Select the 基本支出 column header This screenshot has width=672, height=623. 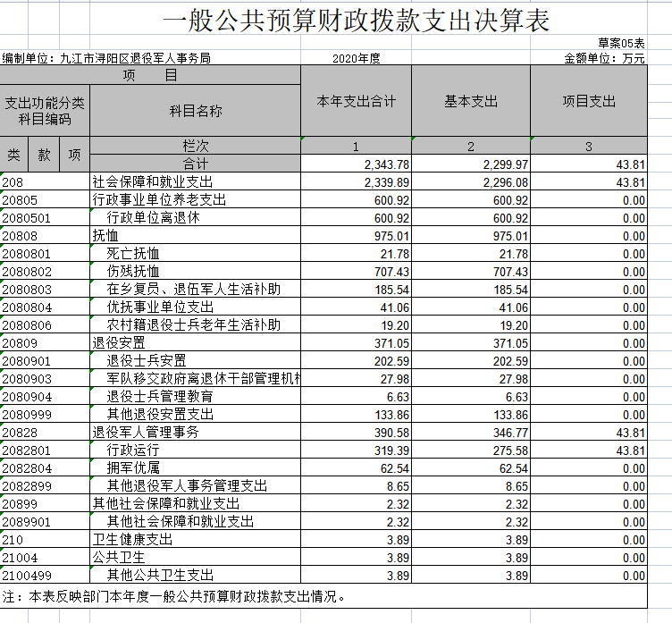click(x=471, y=102)
